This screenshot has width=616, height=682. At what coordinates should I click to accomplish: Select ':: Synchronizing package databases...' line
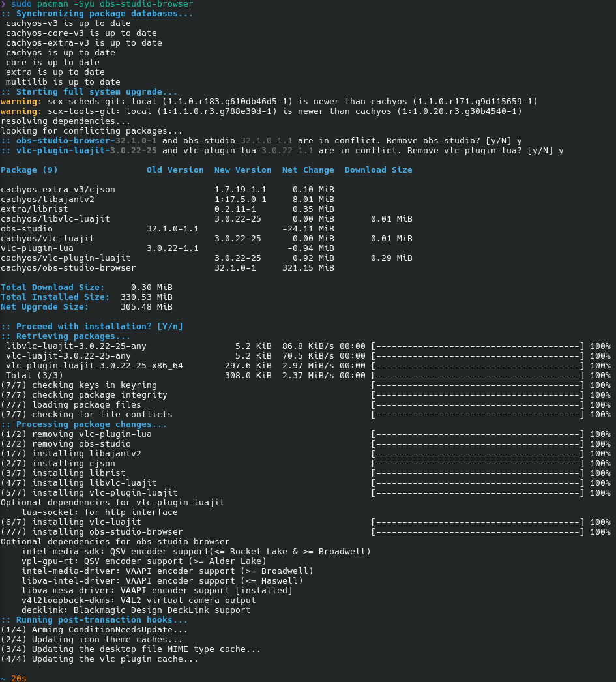pos(97,14)
